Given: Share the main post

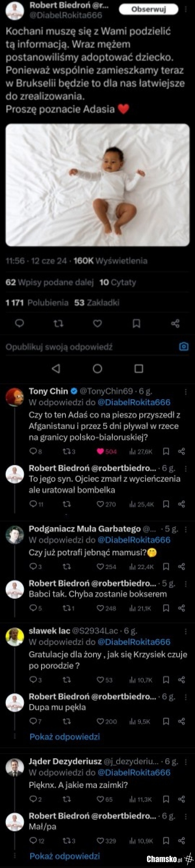Looking at the screenshot, I should click(175, 323).
